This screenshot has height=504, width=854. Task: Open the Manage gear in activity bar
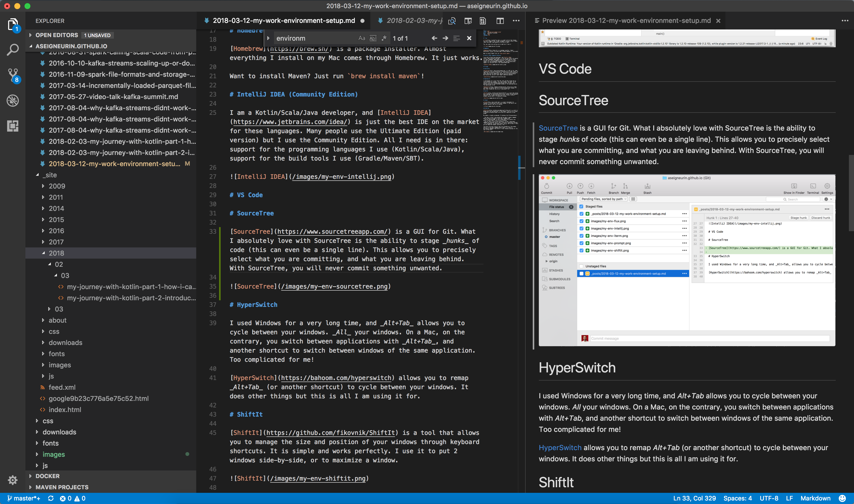(x=12, y=480)
